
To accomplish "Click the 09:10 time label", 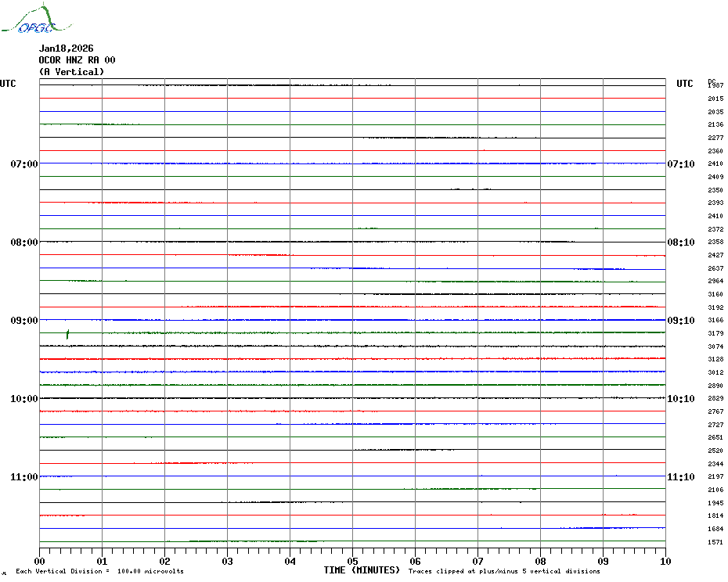I will (x=681, y=321).
